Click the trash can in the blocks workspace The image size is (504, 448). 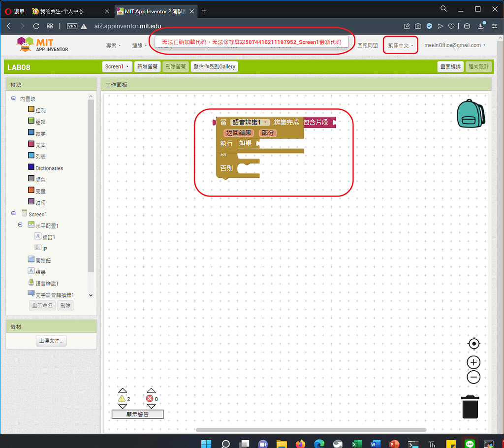pyautogui.click(x=470, y=408)
